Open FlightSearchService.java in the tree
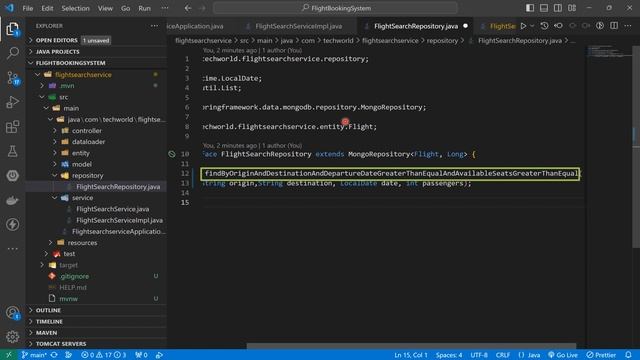Image resolution: width=640 pixels, height=360 pixels. click(x=113, y=209)
